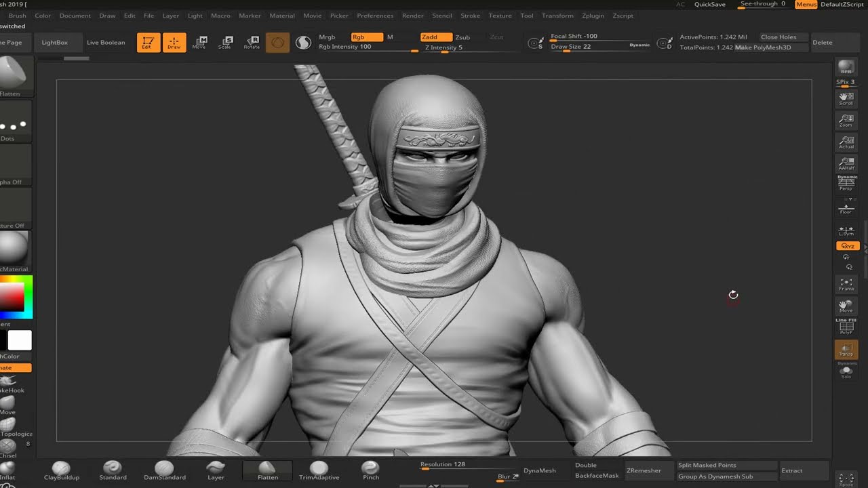Toggle the M material channel

click(x=390, y=37)
